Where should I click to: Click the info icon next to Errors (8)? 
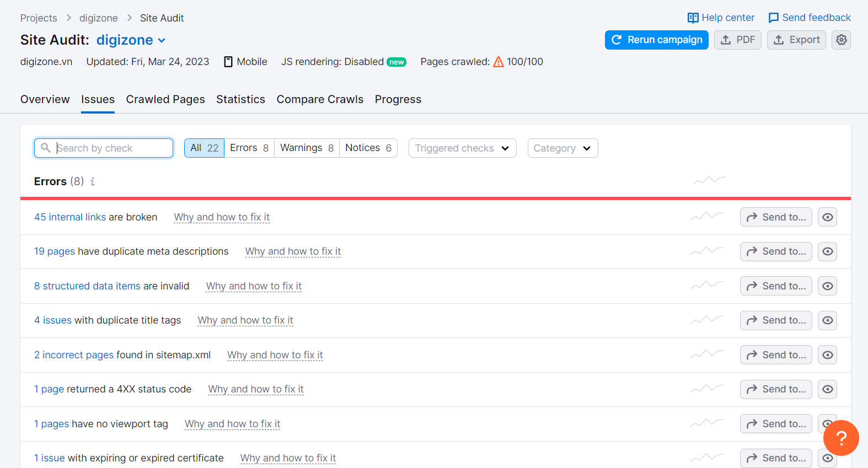(x=93, y=181)
